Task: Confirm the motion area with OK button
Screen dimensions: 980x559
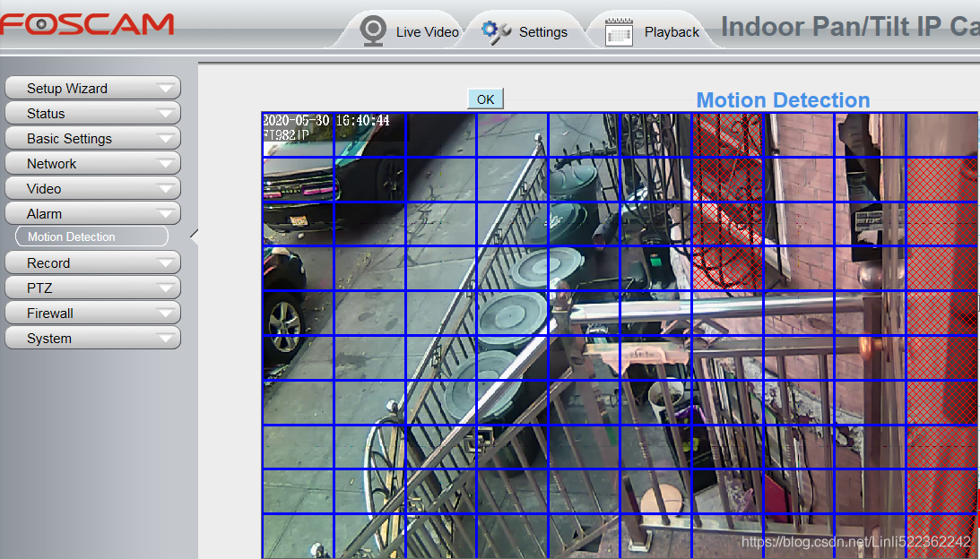Action: (486, 99)
